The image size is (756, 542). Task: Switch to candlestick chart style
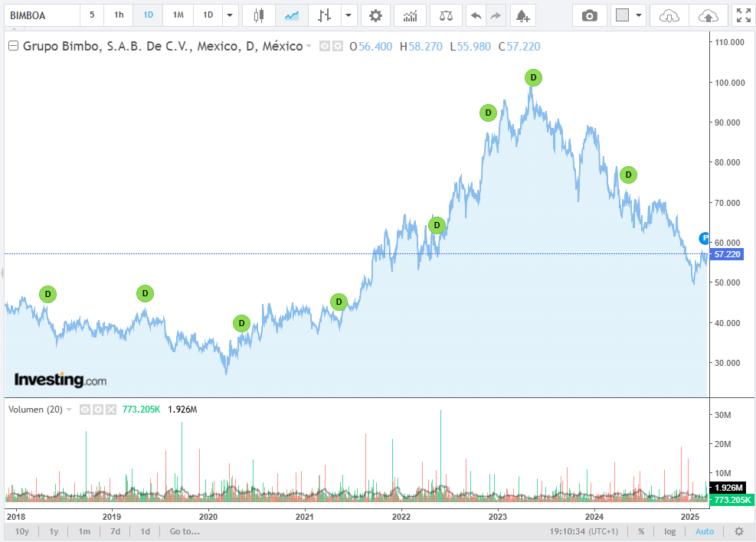click(x=259, y=15)
